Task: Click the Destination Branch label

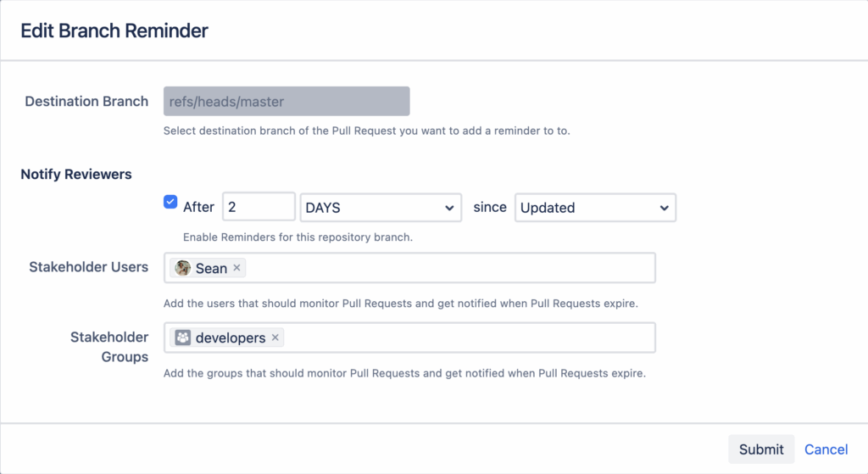Action: (x=86, y=101)
